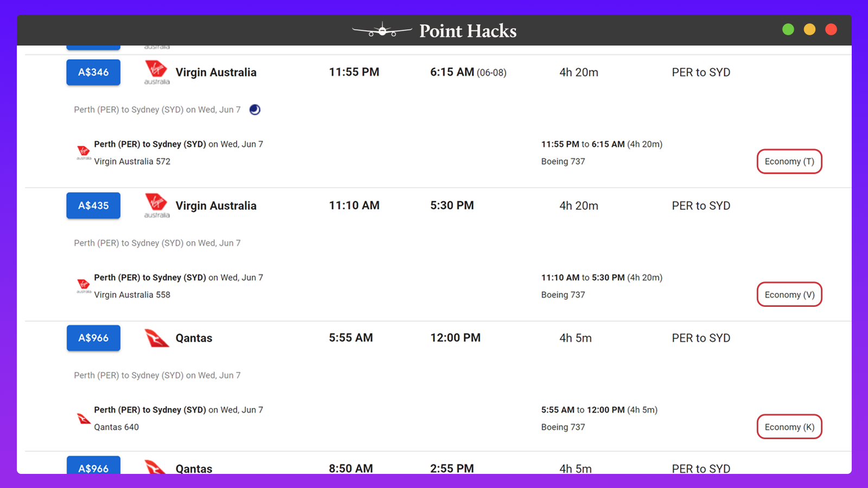The image size is (868, 488).
Task: Click the Qantas 640 flight number
Action: [x=117, y=427]
